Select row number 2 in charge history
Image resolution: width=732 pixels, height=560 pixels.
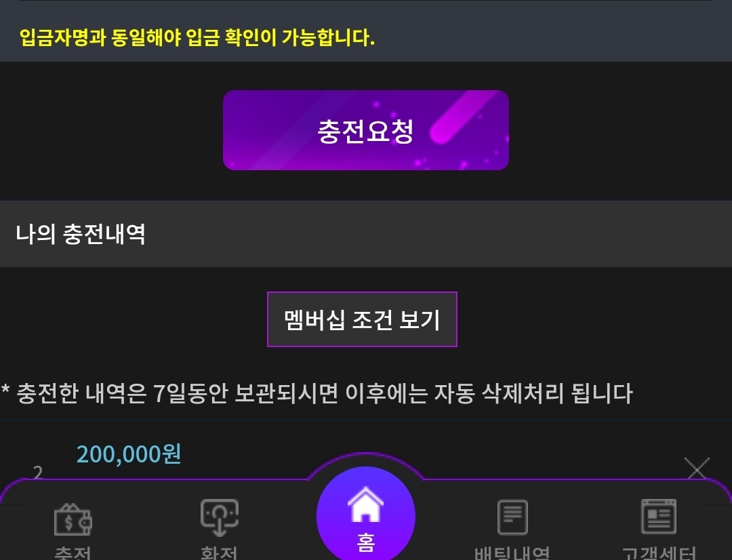coord(38,473)
